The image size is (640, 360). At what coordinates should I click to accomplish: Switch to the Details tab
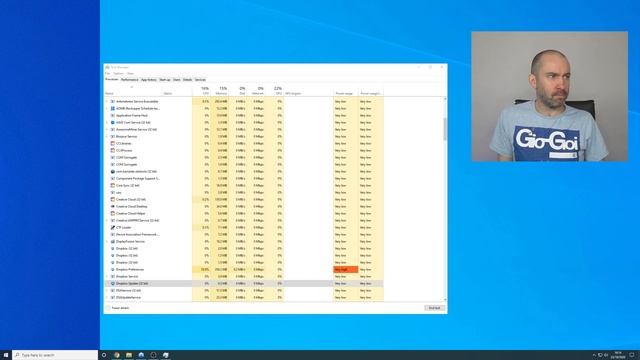tap(187, 80)
